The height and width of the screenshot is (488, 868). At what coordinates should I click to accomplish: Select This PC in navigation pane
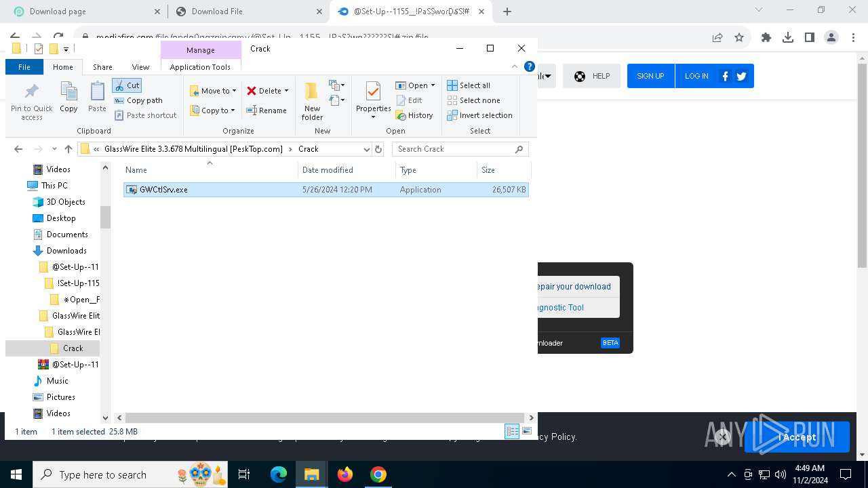point(54,186)
